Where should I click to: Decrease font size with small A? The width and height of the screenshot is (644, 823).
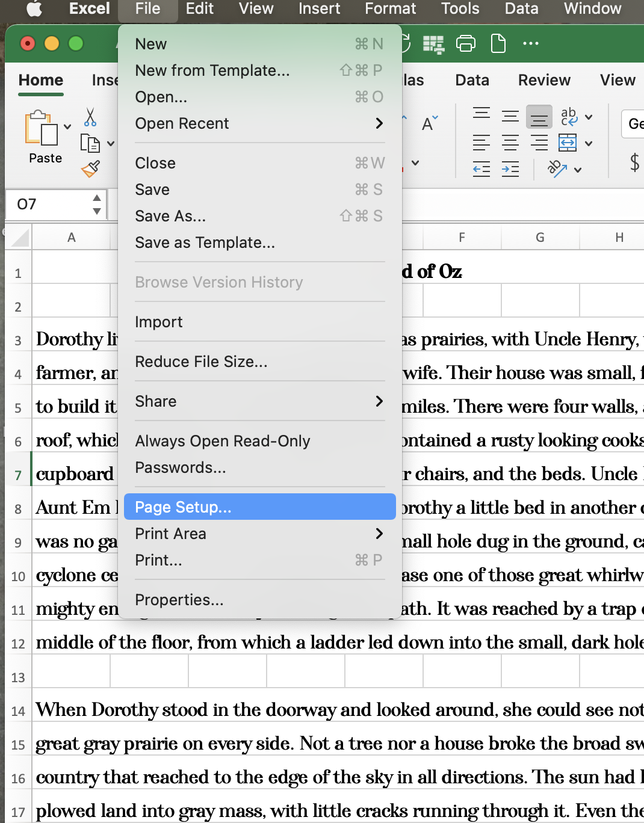pyautogui.click(x=430, y=123)
